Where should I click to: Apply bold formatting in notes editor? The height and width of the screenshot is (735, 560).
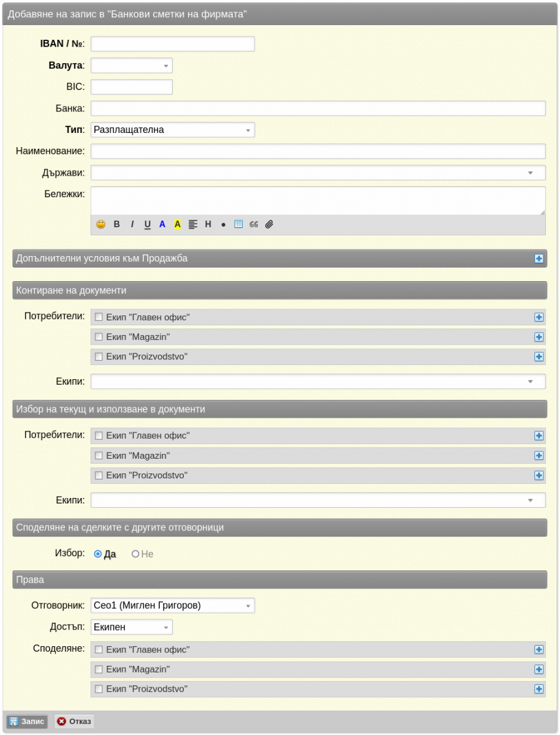[x=116, y=224]
